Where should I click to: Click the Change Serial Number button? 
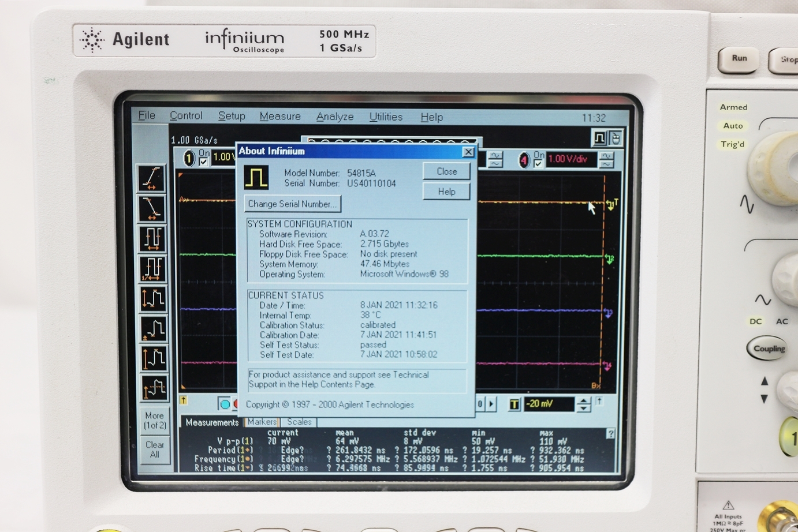click(292, 204)
